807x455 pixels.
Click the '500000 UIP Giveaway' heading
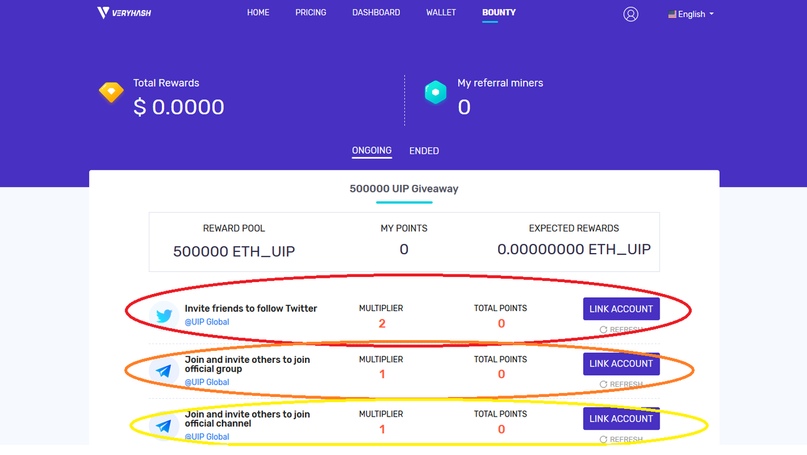(x=404, y=189)
